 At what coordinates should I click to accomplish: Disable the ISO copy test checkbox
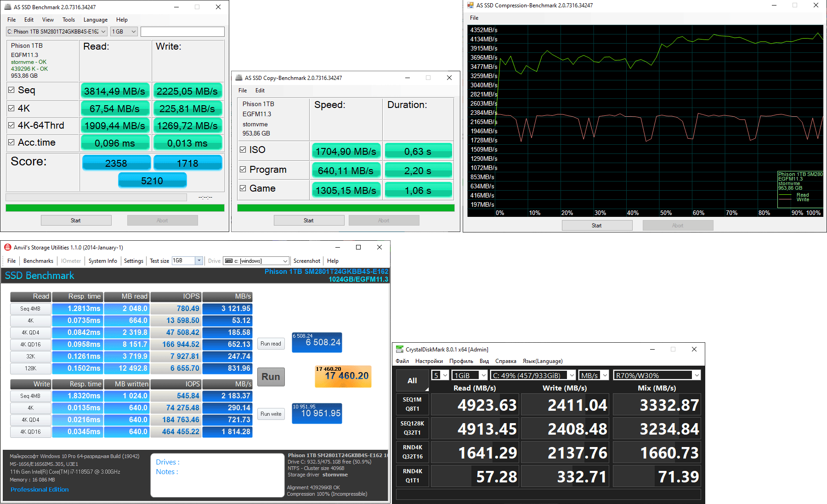[x=243, y=150]
